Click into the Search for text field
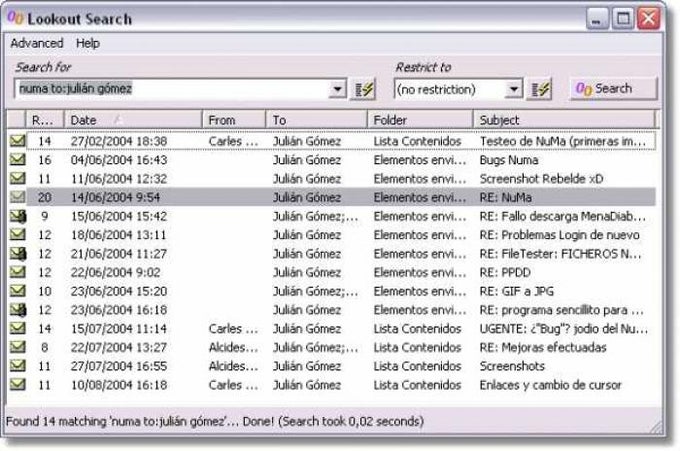 point(172,89)
